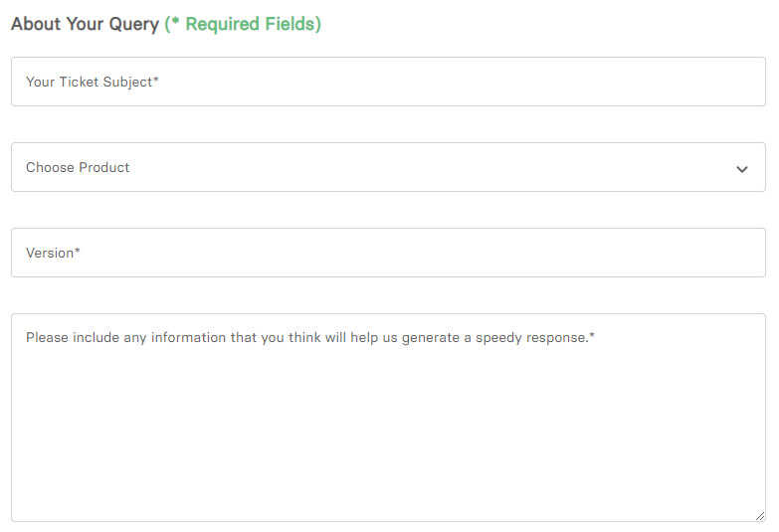Image resolution: width=779 pixels, height=532 pixels.
Task: Click the right end of the Version box
Action: point(736,253)
